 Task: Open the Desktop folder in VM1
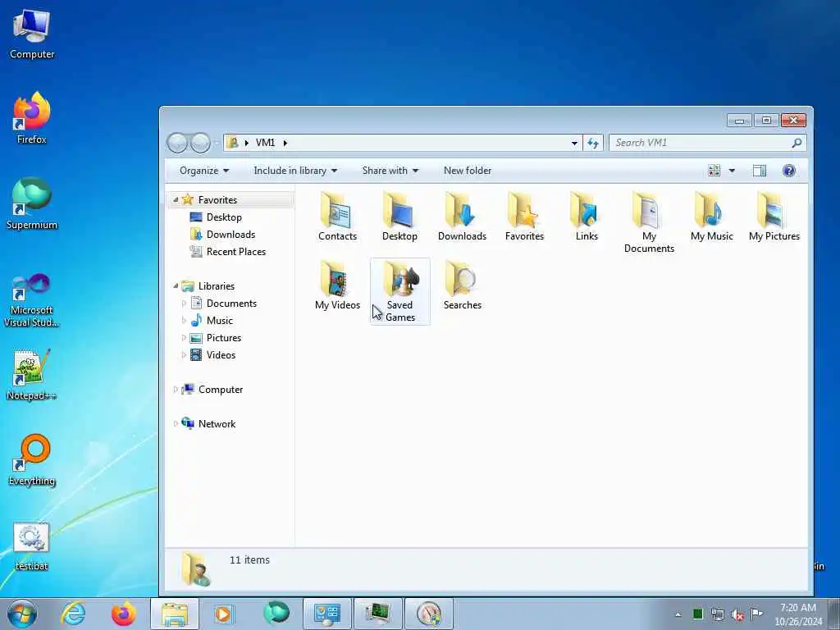coord(399,217)
